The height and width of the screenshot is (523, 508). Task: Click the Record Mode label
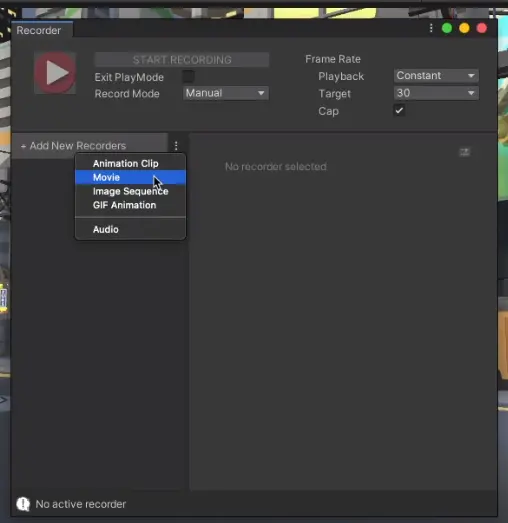click(x=127, y=94)
